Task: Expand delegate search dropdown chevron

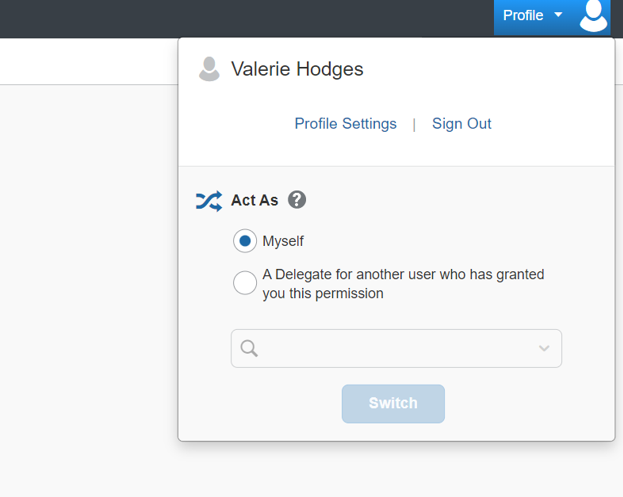Action: [544, 348]
